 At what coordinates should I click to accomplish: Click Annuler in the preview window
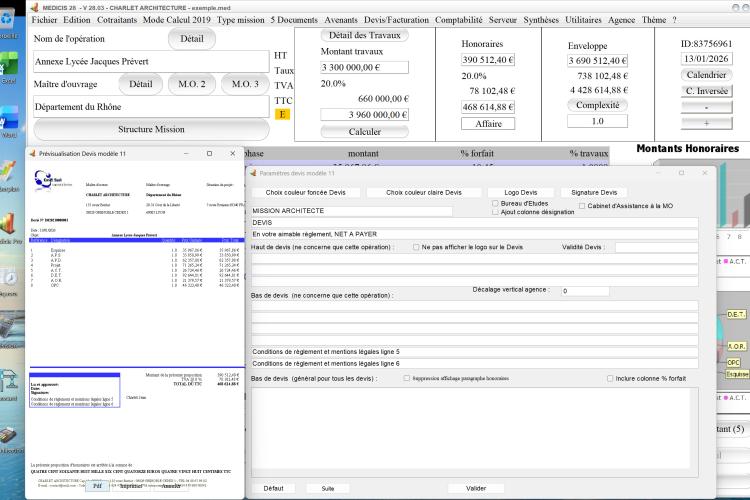pyautogui.click(x=171, y=486)
